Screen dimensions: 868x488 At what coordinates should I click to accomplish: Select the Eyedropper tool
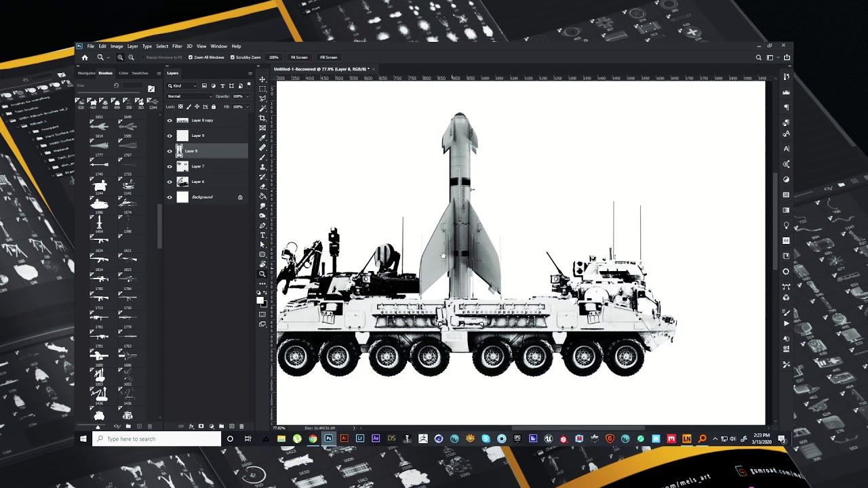[262, 138]
